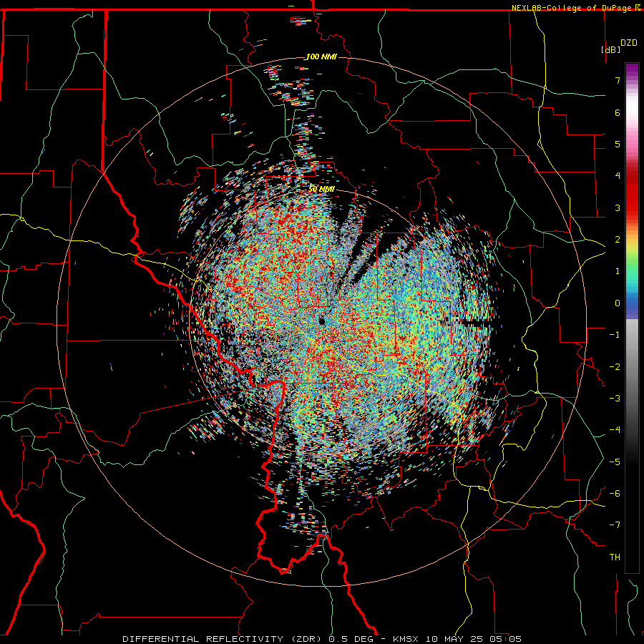The image size is (644, 644).
Task: Click the [dB] units label
Action: click(611, 49)
